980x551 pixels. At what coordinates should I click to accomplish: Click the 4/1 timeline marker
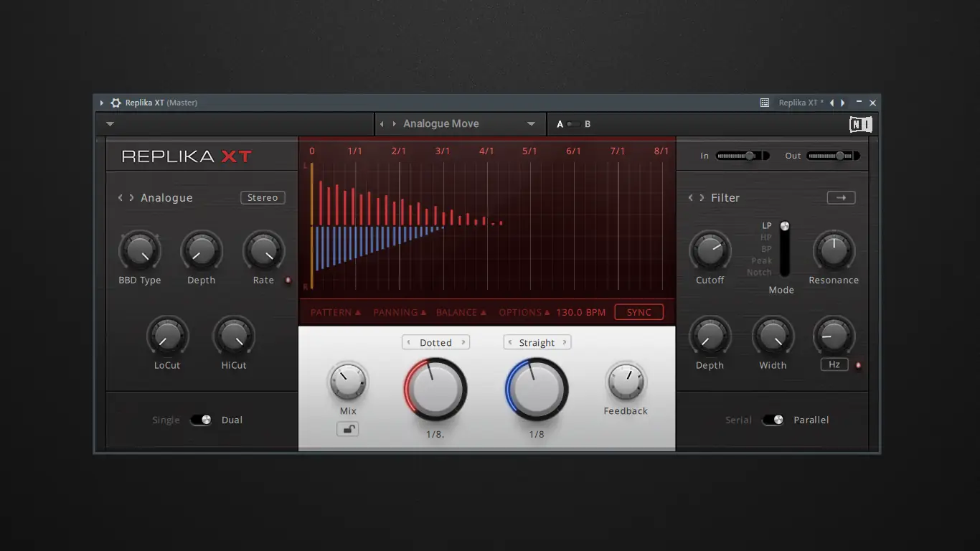[486, 151]
